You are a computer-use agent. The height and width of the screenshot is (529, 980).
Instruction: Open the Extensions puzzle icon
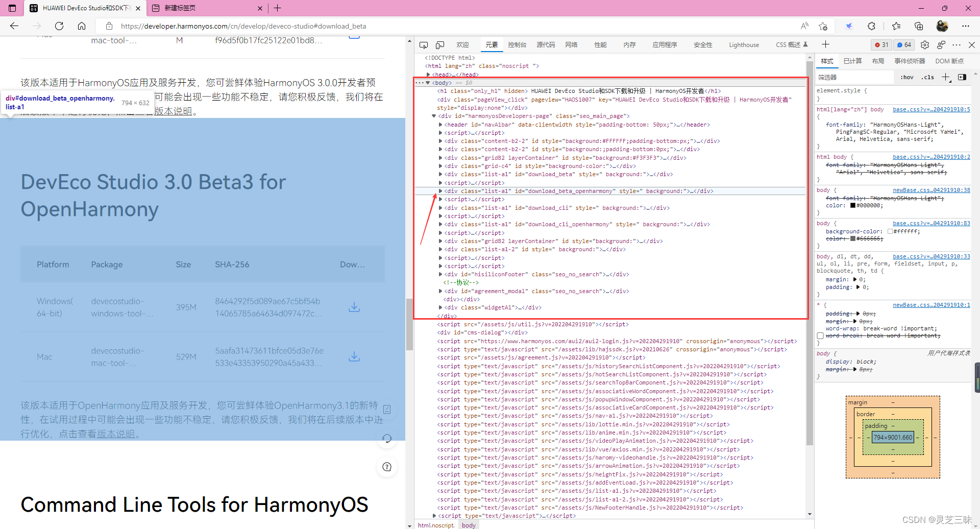(871, 26)
